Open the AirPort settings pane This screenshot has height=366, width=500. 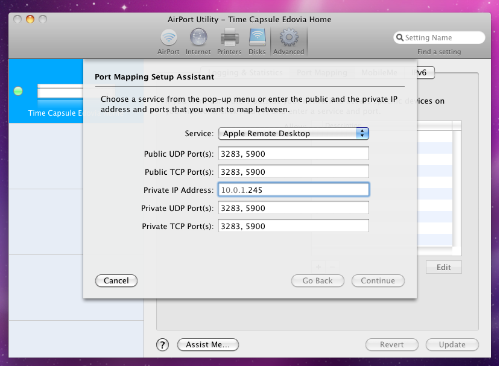click(x=168, y=42)
